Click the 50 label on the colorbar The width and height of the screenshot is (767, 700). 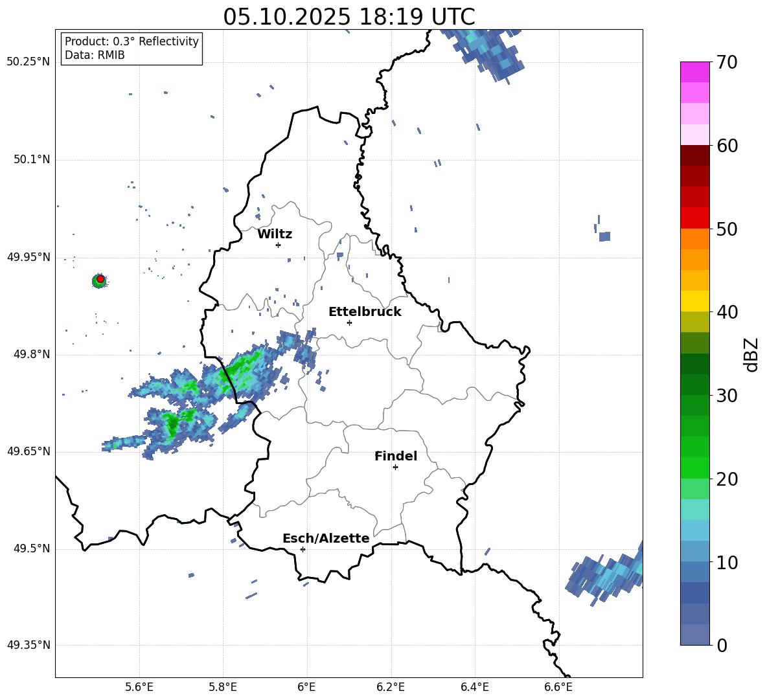tap(727, 229)
